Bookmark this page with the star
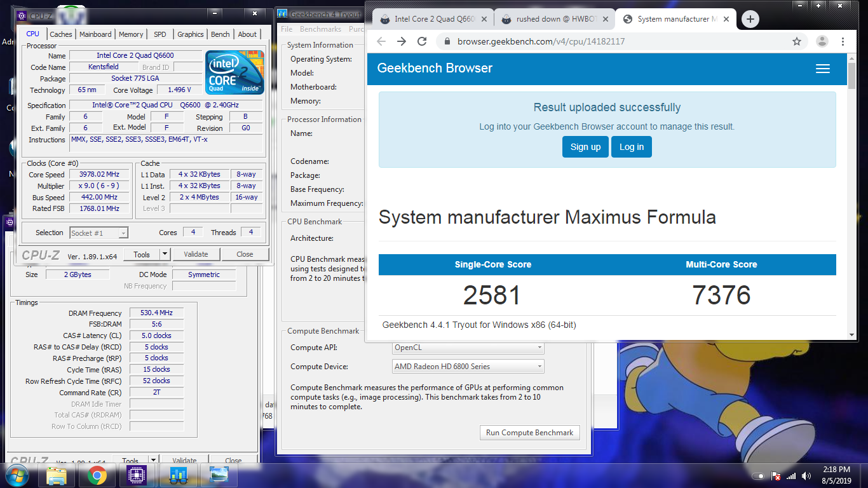 point(797,41)
